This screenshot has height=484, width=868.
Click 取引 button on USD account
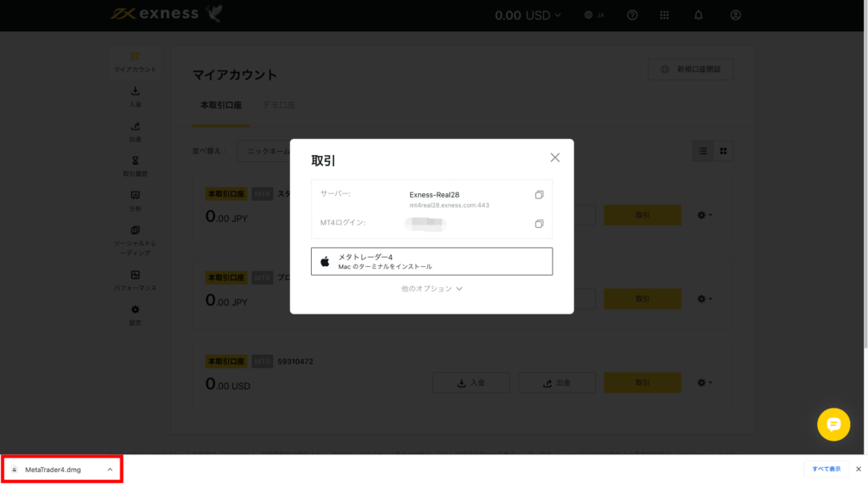(643, 382)
